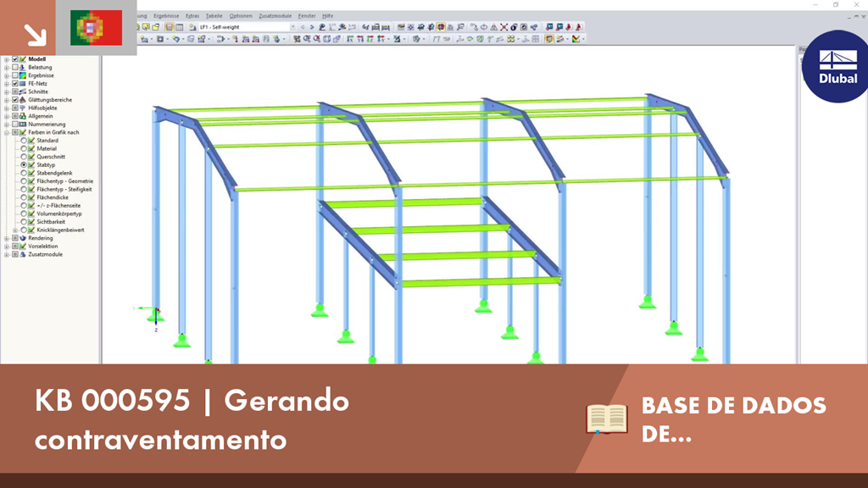This screenshot has width=868, height=488.
Task: Open the Zusatzmodule menu
Action: pos(275,16)
